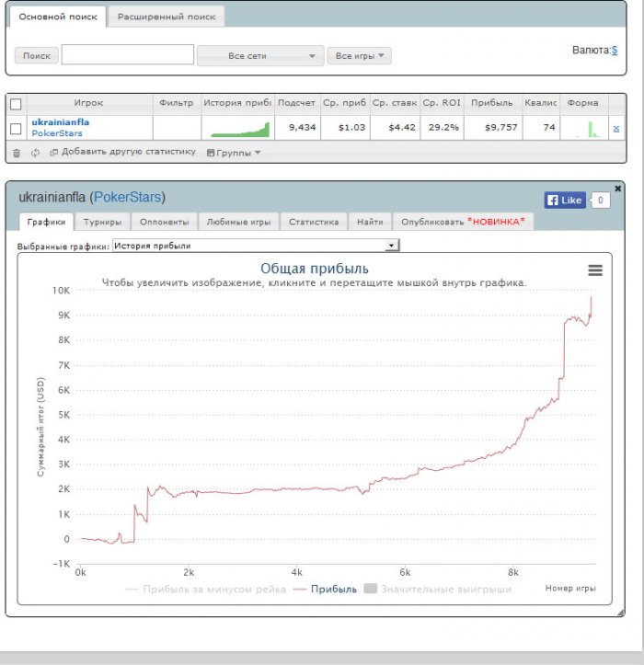Toggle the Прибыль legend series
The image size is (644, 665).
[325, 589]
